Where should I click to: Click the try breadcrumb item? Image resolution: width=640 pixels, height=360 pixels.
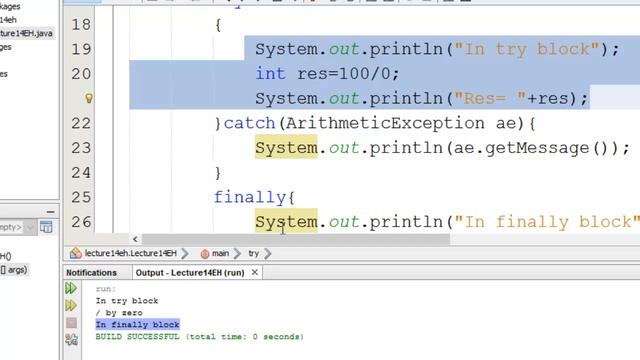point(253,253)
